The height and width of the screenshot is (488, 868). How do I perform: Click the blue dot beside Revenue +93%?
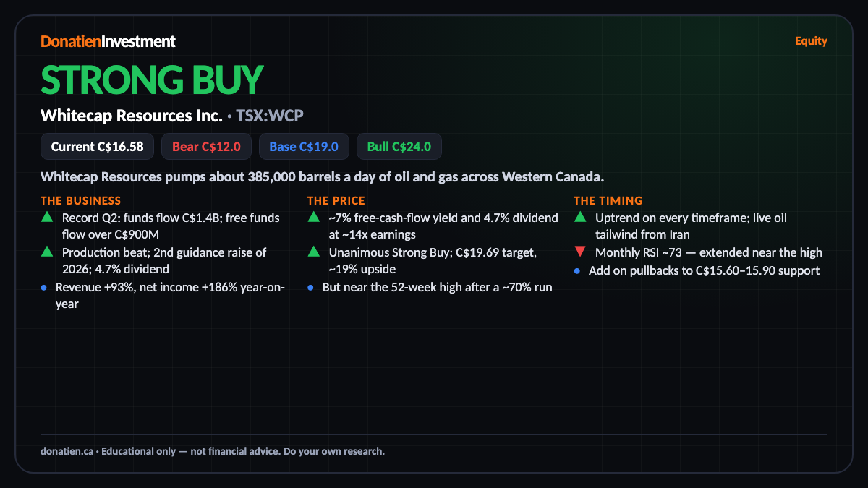tap(44, 287)
